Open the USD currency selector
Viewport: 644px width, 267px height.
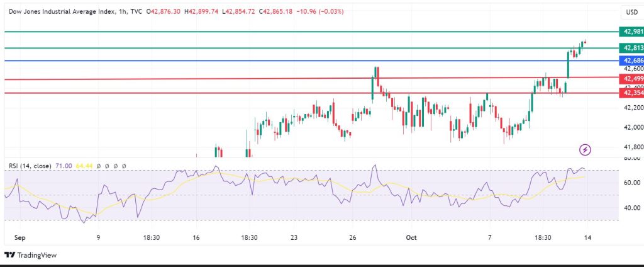[631, 13]
